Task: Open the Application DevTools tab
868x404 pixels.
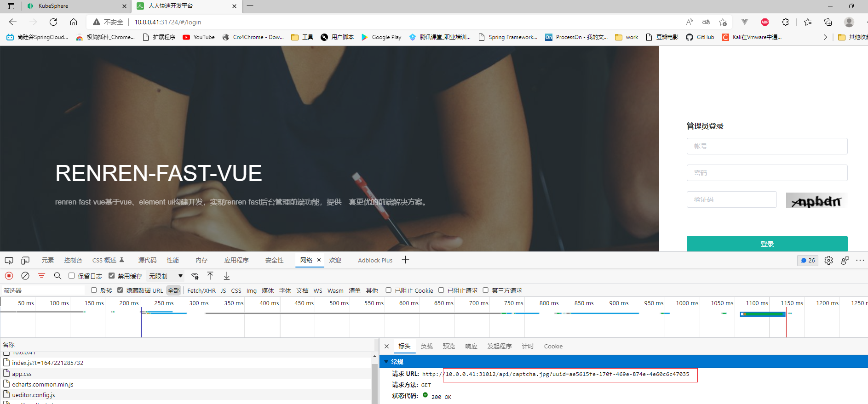Action: (236, 260)
